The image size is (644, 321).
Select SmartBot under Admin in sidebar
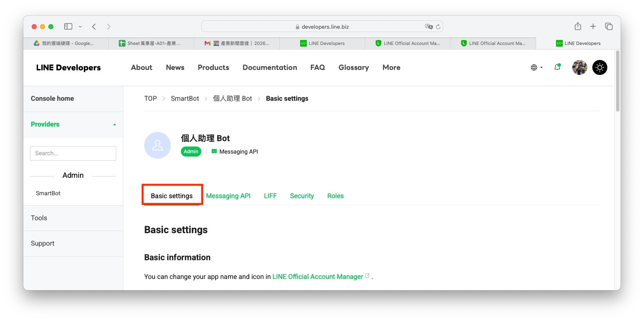[x=48, y=193]
